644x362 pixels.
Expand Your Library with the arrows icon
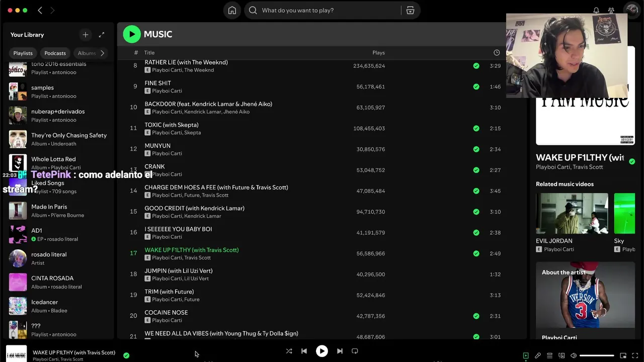pyautogui.click(x=102, y=35)
